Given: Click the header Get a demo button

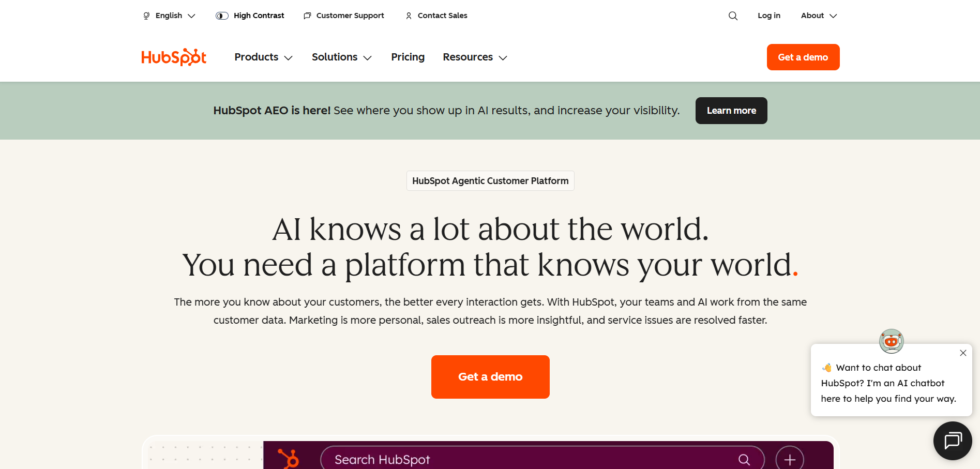Looking at the screenshot, I should 803,57.
